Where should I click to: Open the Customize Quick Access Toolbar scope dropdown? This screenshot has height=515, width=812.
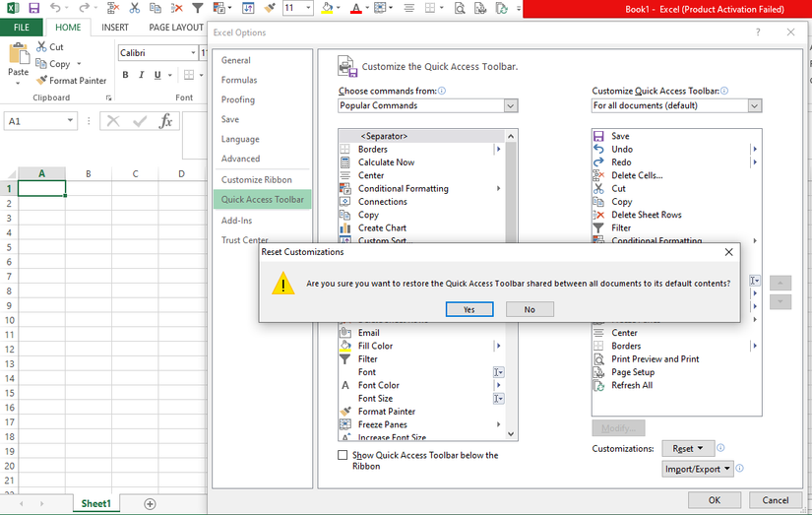coord(676,105)
